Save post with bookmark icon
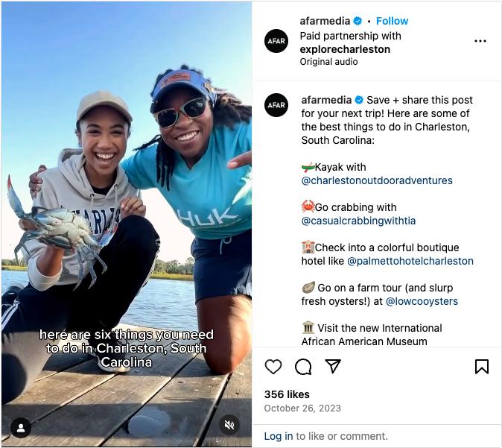This screenshot has height=448, width=502. pos(481,367)
